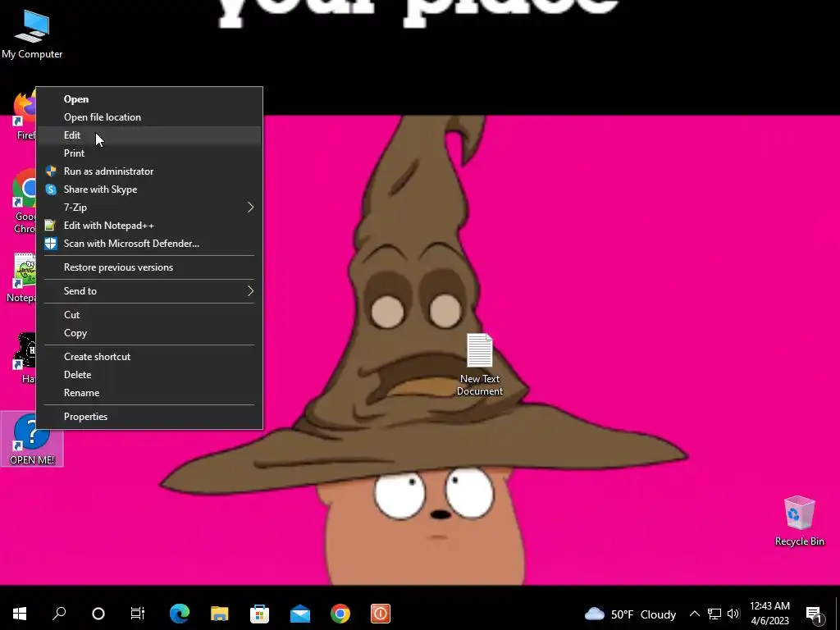Screen dimensions: 840x630
Task: Choose Restore previous versions
Action: pyautogui.click(x=149, y=267)
